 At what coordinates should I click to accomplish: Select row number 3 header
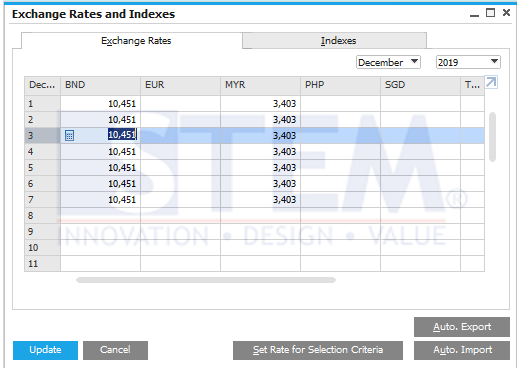coord(42,136)
